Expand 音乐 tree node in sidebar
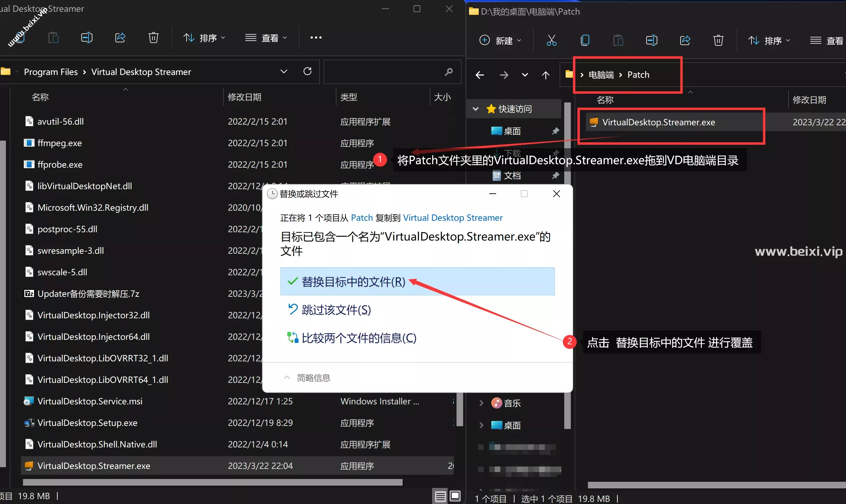Screen dimensions: 846x504 click(x=481, y=403)
